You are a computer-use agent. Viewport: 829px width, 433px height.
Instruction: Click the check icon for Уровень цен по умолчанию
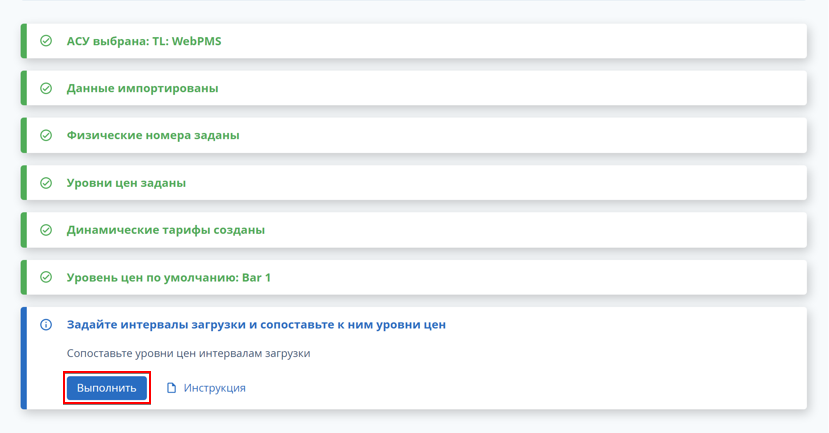point(46,277)
